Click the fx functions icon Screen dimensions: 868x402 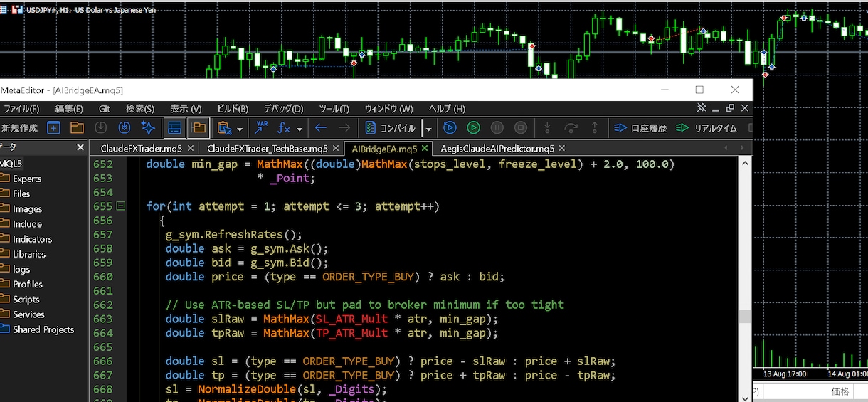pos(284,128)
